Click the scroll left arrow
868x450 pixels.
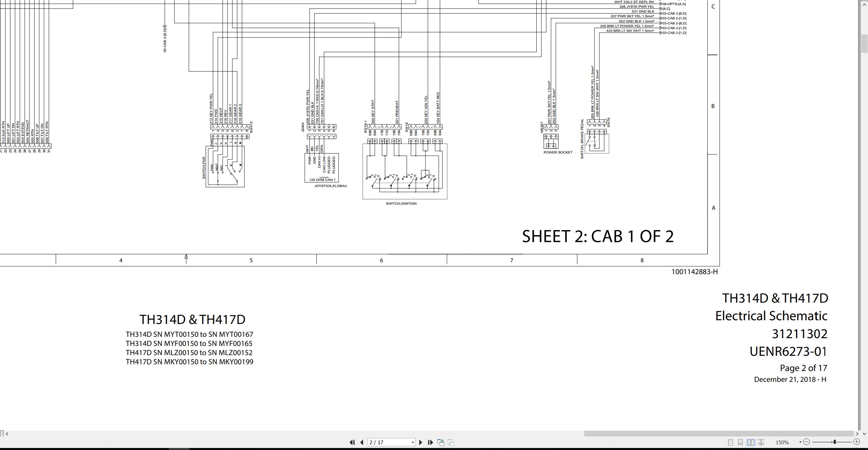7,434
